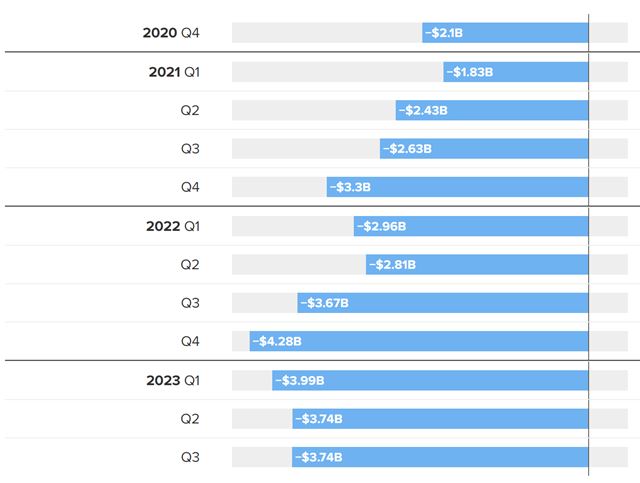The image size is (640, 483).
Task: Click the 2020 Q4 bar showing −$2.1B
Action: pos(505,33)
